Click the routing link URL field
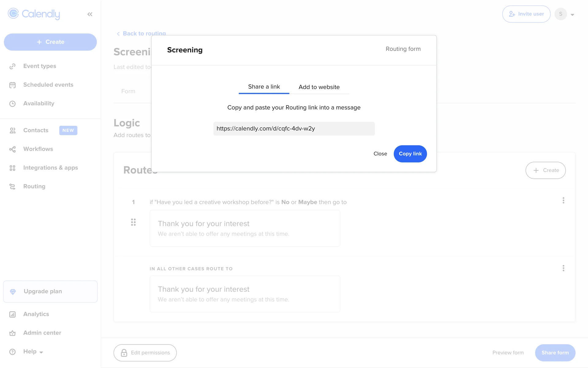Image resolution: width=588 pixels, height=368 pixels. pos(294,128)
